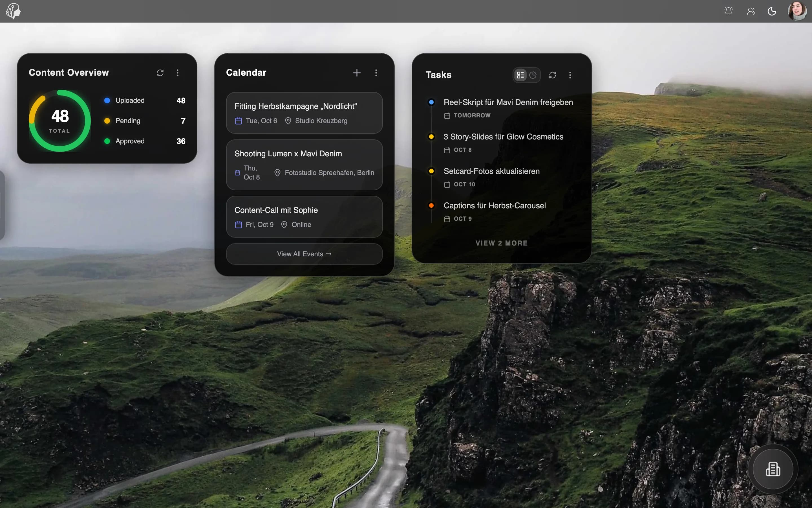This screenshot has height=508, width=812.
Task: Toggle dark mode moon icon
Action: pyautogui.click(x=772, y=11)
